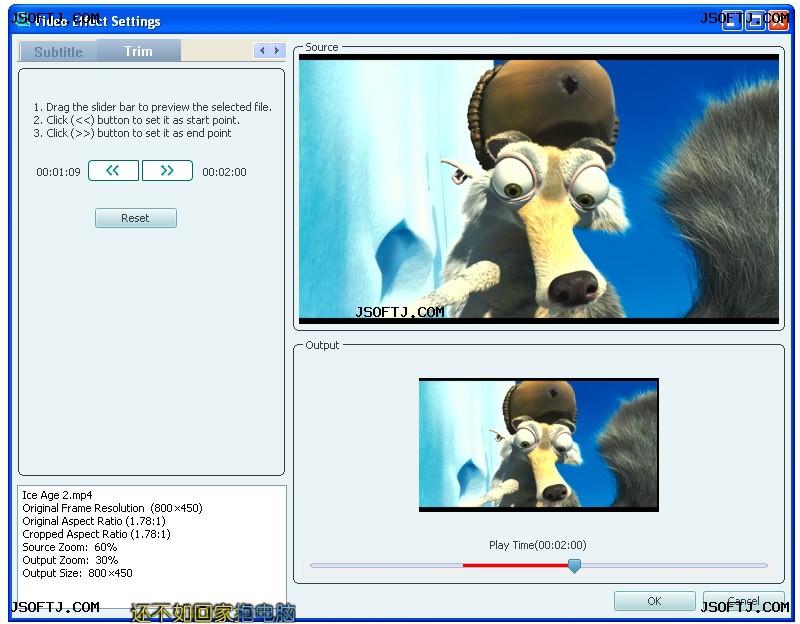The image size is (800, 624).
Task: Select the Ice Age 2.mp4 filename text
Action: coord(57,495)
